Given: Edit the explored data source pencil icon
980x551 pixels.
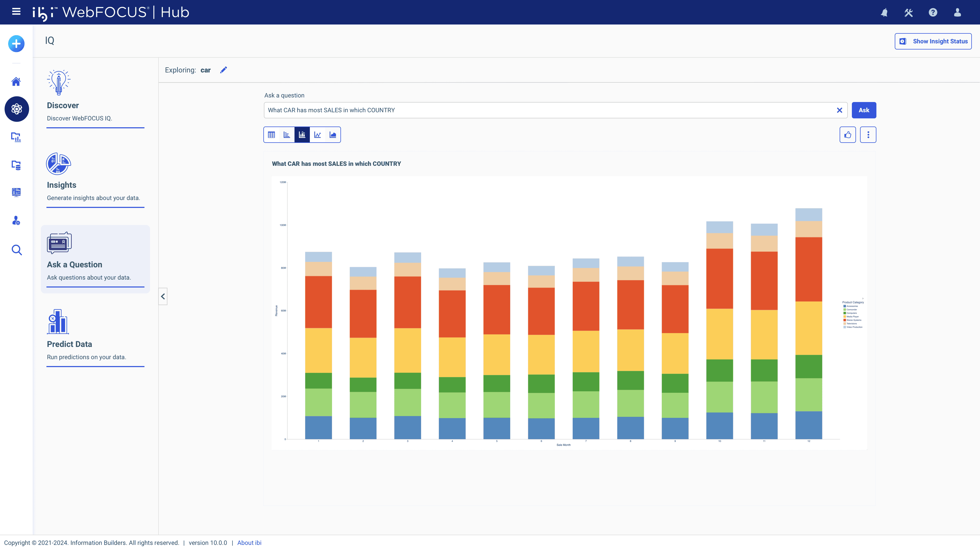Looking at the screenshot, I should pyautogui.click(x=223, y=70).
